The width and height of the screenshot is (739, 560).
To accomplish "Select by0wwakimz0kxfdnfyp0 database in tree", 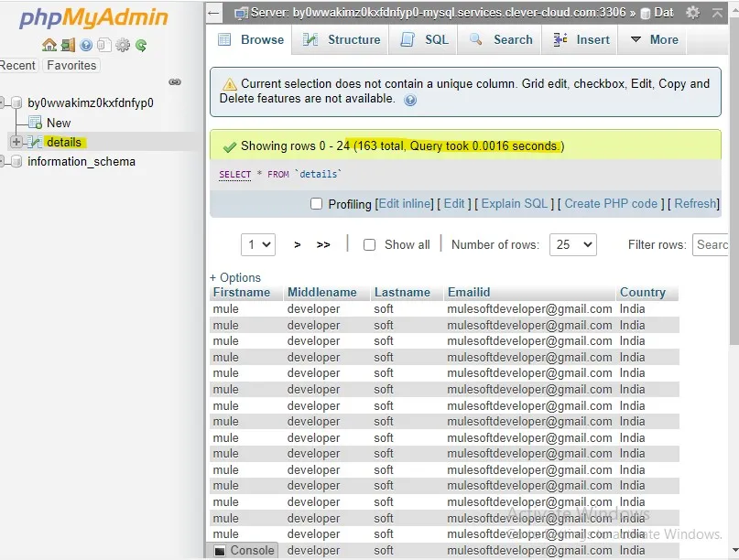I will [91, 102].
